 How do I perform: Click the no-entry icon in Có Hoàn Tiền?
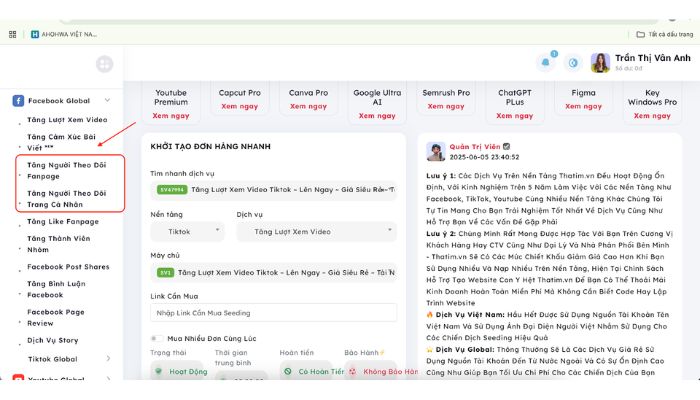(288, 371)
